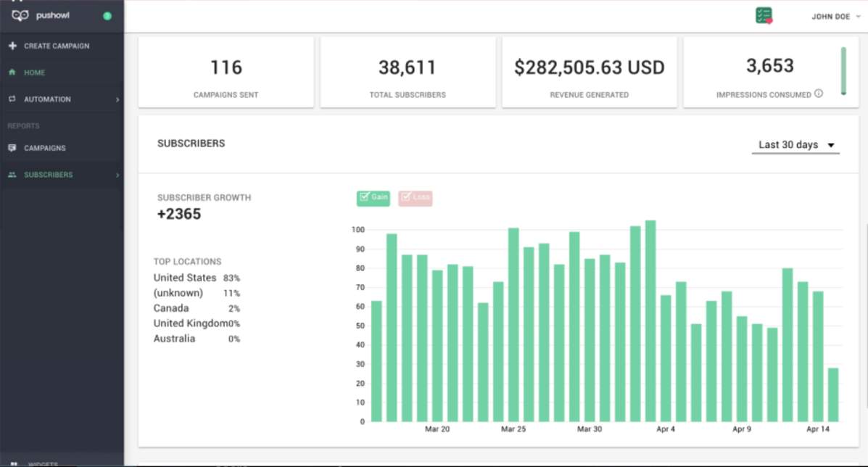The width and height of the screenshot is (868, 467).
Task: Click the tallest bar near Apr 4
Action: point(650,321)
